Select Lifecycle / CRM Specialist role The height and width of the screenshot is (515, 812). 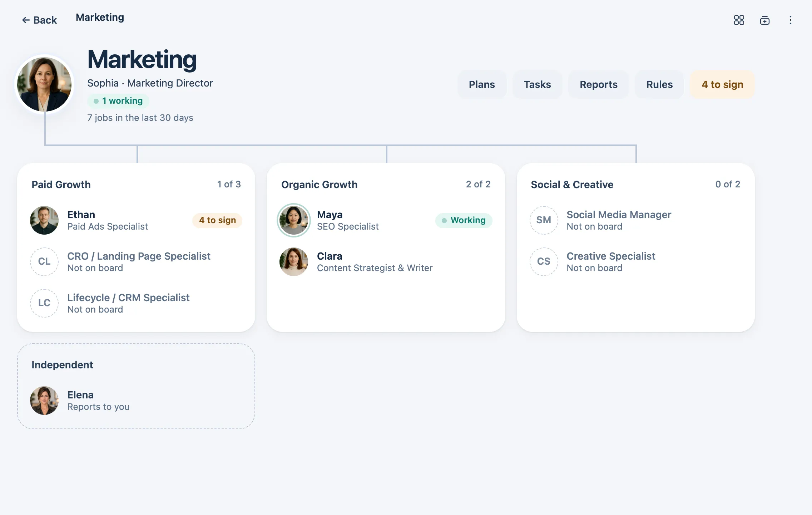coord(136,303)
